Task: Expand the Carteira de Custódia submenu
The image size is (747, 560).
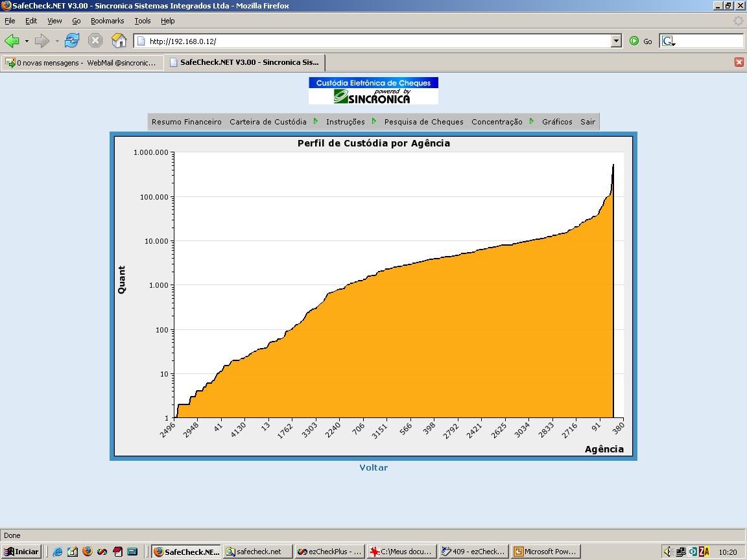Action: coord(315,121)
